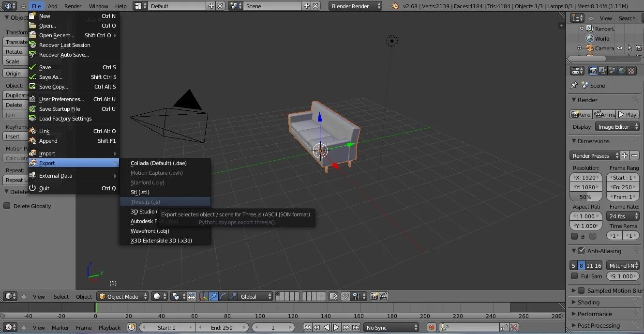The width and height of the screenshot is (644, 334).
Task: Select the translate manipulator arrow icon
Action: (x=213, y=296)
